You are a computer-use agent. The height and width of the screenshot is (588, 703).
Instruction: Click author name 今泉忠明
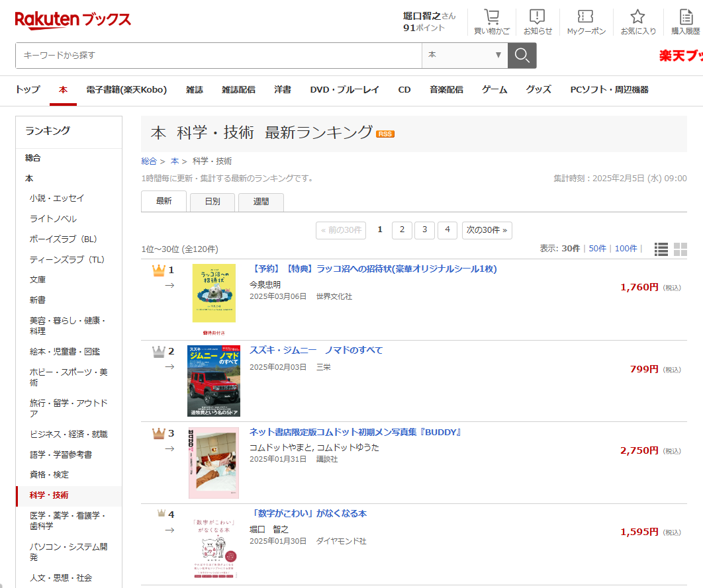point(265,285)
